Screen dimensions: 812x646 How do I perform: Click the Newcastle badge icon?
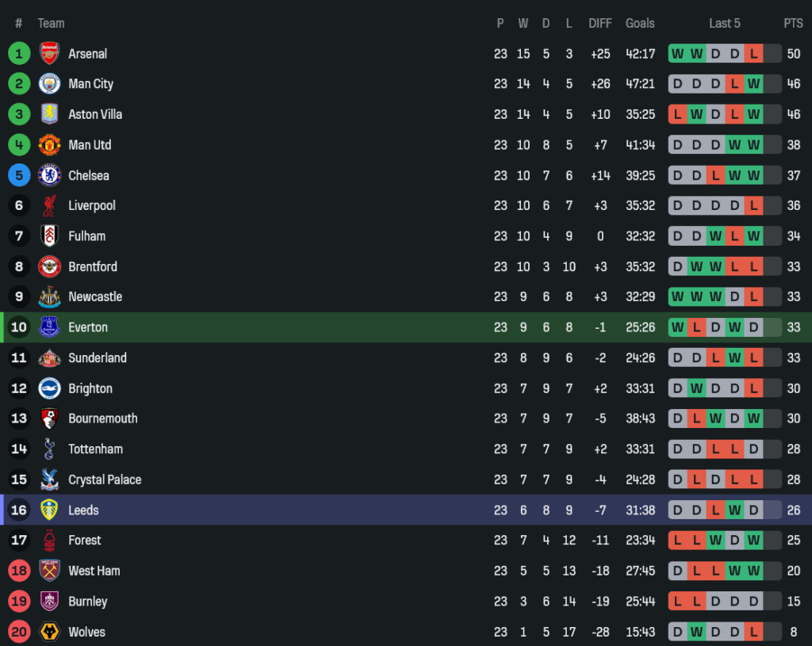(x=49, y=297)
